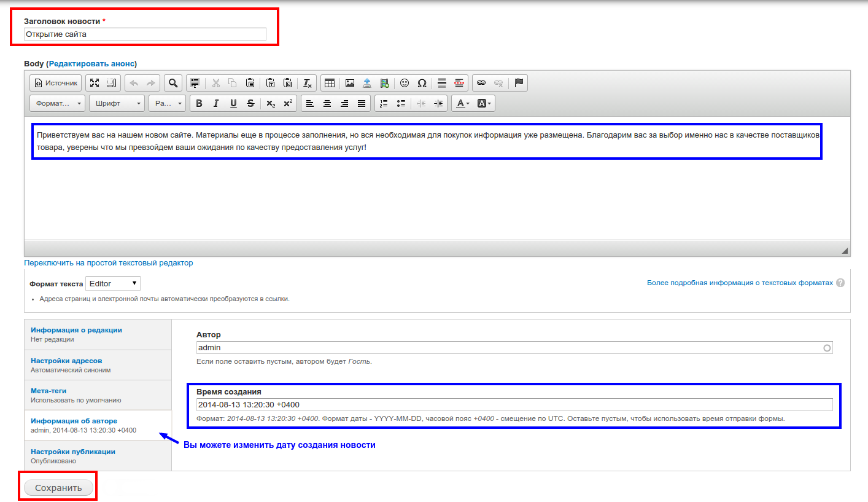Screen dimensions: 868x502
Task: Click the insert link chain icon
Action: pos(481,83)
